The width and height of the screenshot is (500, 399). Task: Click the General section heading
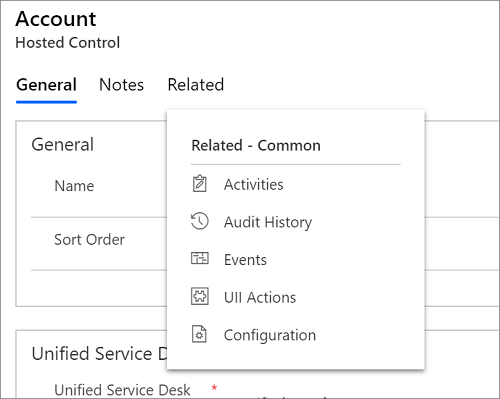point(62,144)
